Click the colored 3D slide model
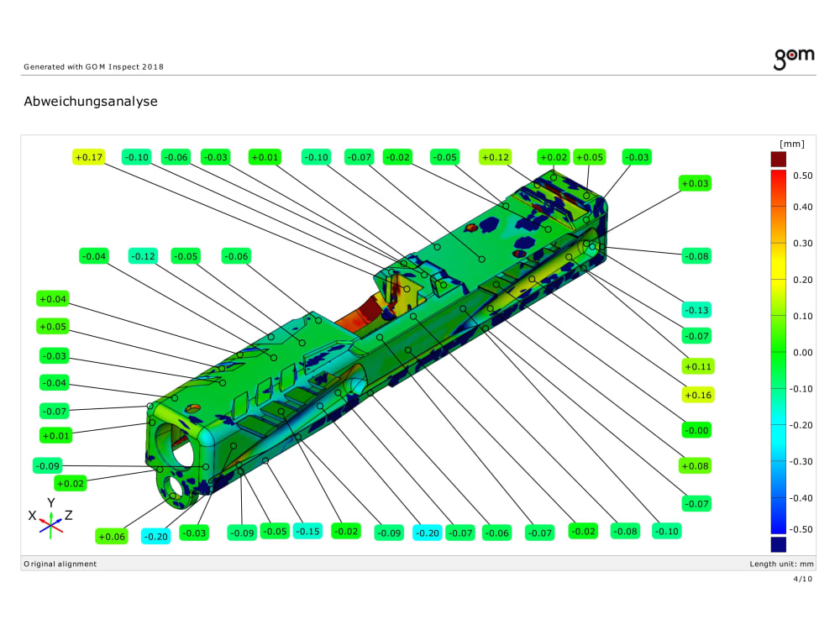The width and height of the screenshot is (840, 630). pos(375,338)
